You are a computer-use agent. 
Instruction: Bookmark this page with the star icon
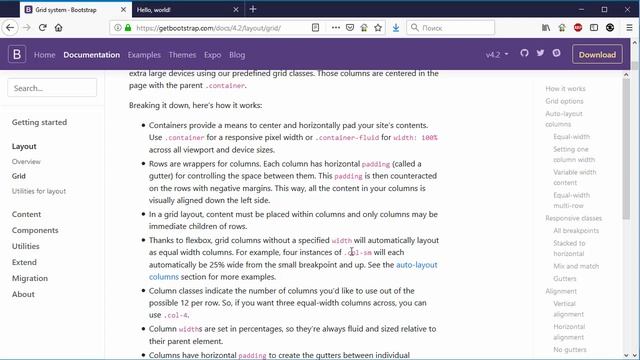[378, 28]
